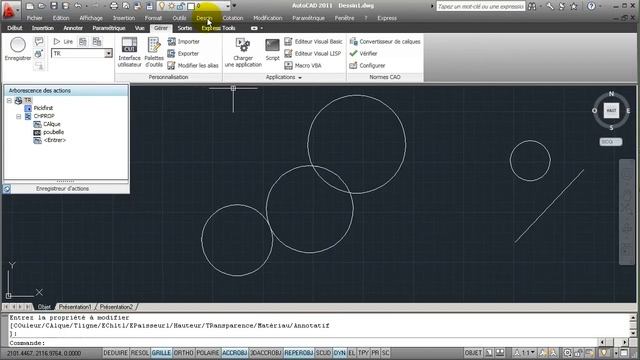Screen dimensions: 640x360
Task: Open the Cotation menu
Action: [233, 18]
